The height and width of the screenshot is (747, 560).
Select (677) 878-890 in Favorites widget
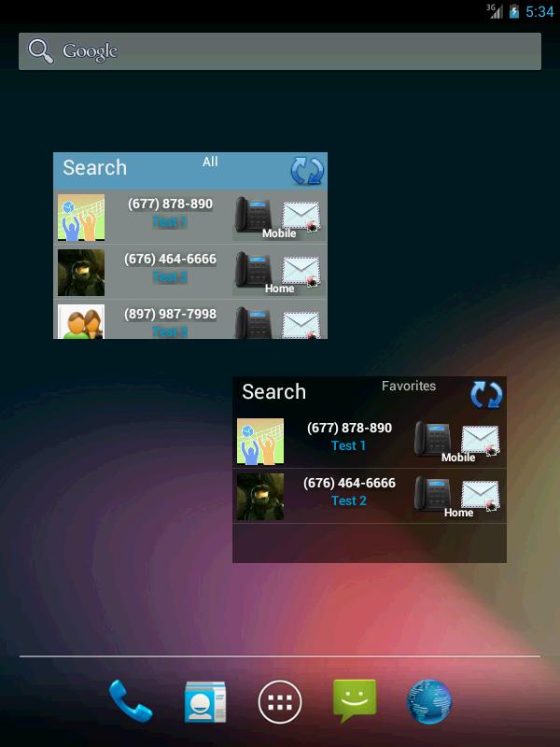349,428
